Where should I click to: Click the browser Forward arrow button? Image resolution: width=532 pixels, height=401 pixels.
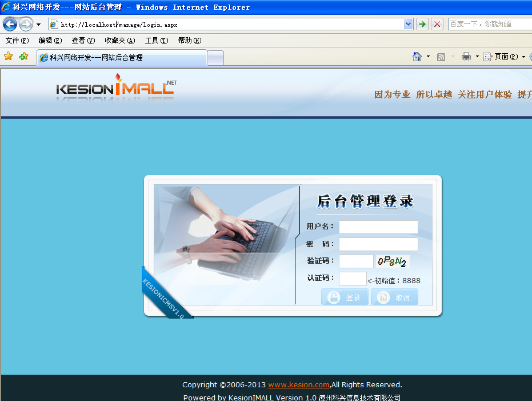pyautogui.click(x=26, y=24)
